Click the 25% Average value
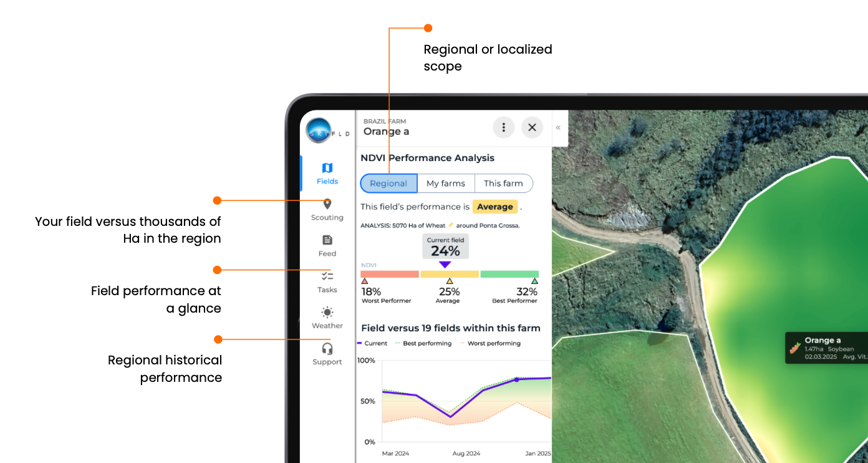The width and height of the screenshot is (868, 463). (x=450, y=291)
